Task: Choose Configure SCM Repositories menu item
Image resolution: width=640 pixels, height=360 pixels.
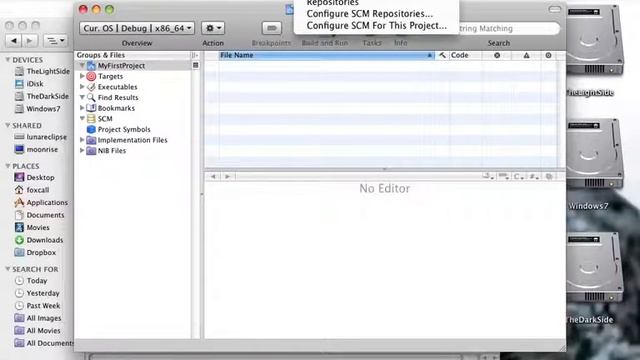Action: 369,13
